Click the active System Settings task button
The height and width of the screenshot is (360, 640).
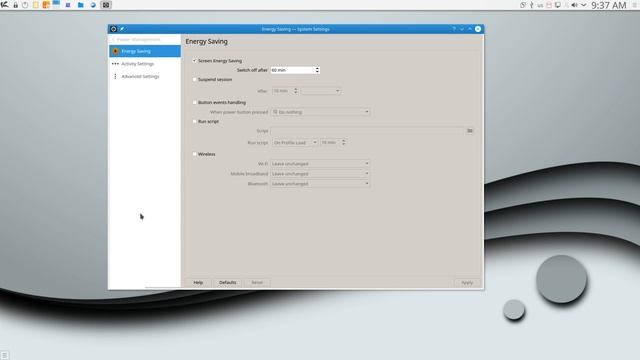(x=106, y=5)
